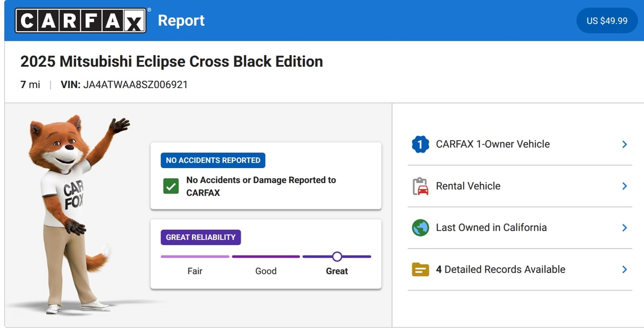This screenshot has width=644, height=328.
Task: Expand the CARFAX 1-Owner Vehicle chevron
Action: pos(624,144)
